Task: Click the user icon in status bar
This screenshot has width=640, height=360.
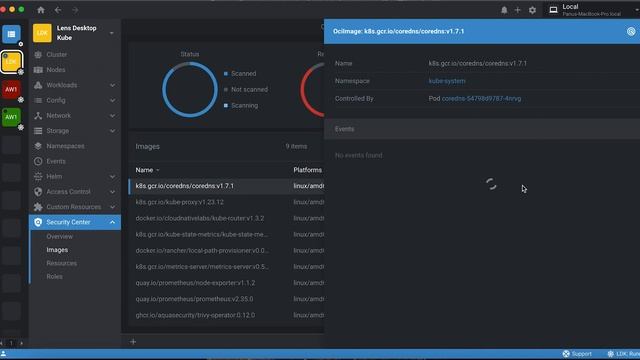Action: click(3, 354)
